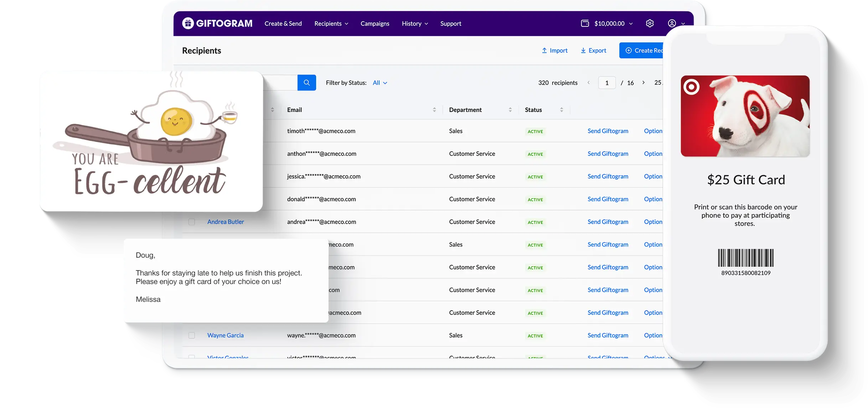Click the Email column header
Image resolution: width=868 pixels, height=408 pixels.
pos(294,110)
